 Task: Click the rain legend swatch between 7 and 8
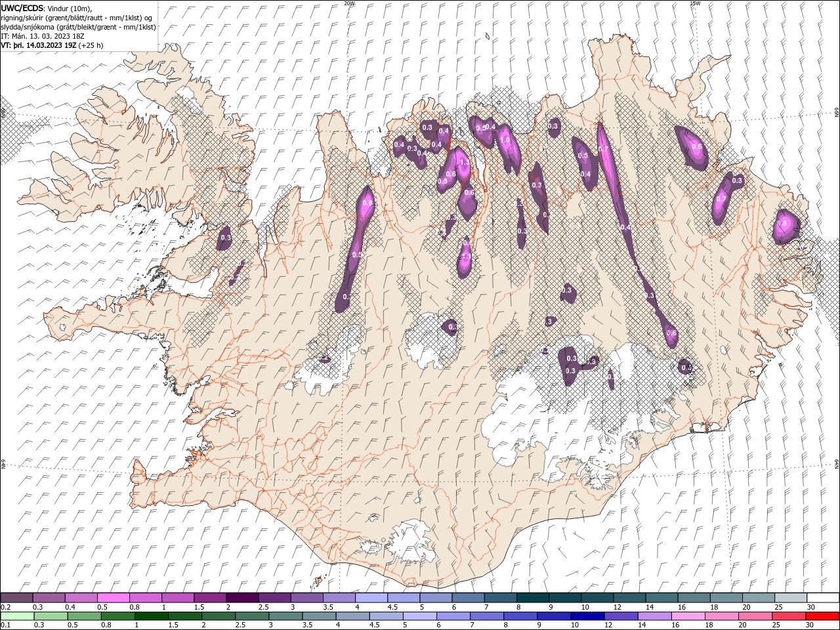[x=486, y=616]
